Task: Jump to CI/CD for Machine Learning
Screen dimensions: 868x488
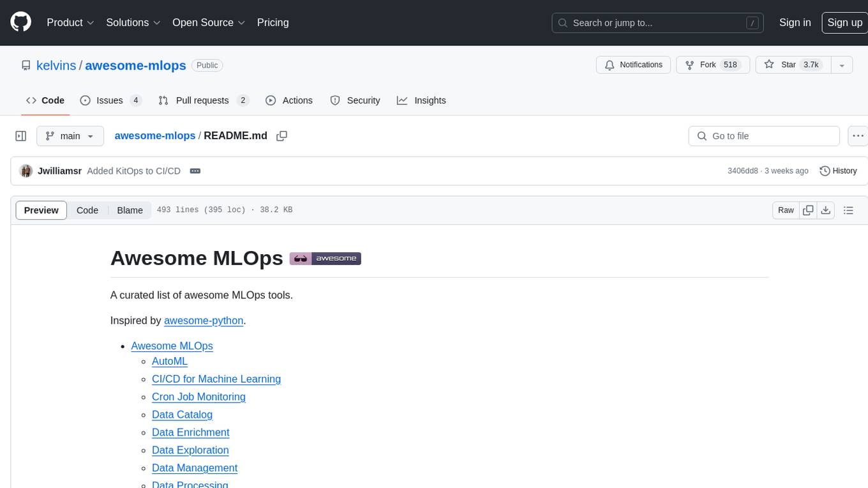Action: click(216, 379)
